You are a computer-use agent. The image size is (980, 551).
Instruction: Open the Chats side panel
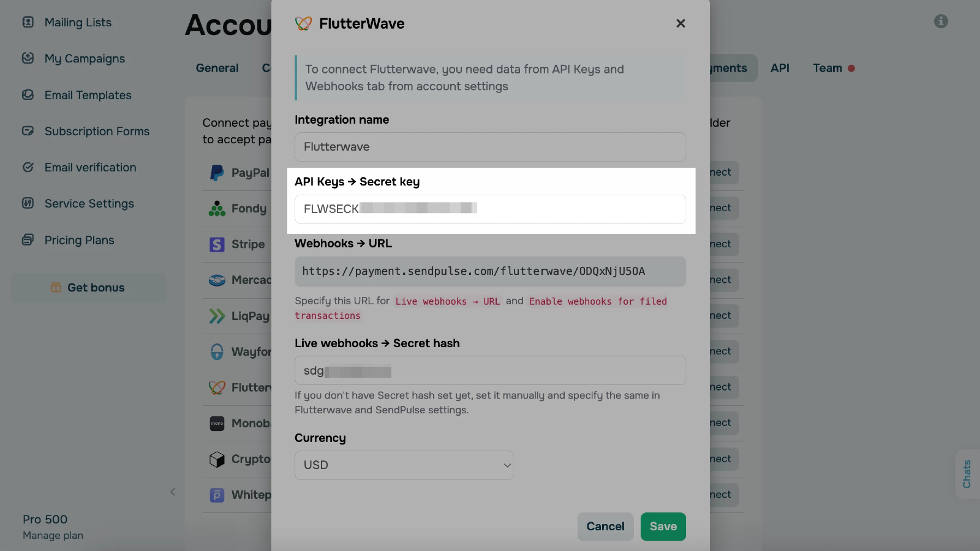967,474
